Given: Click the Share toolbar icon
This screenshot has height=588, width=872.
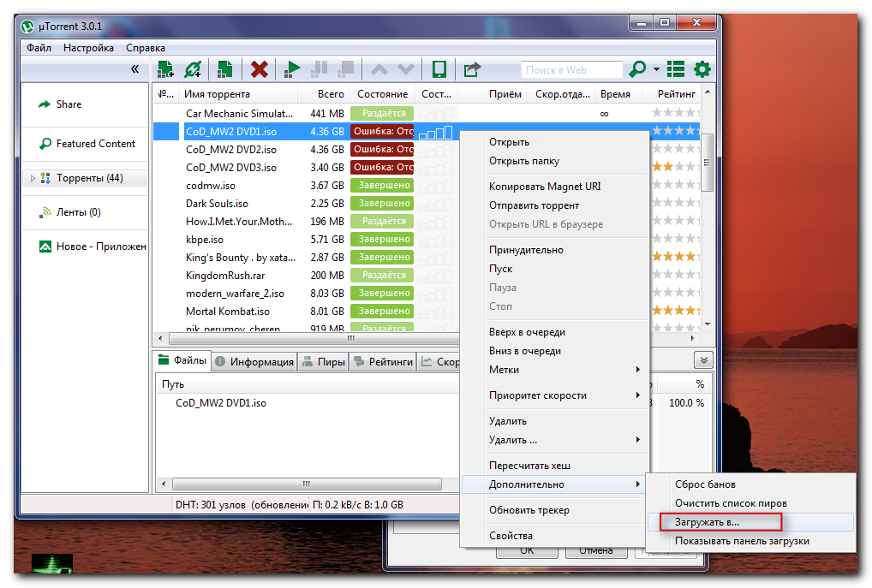Looking at the screenshot, I should 472,69.
